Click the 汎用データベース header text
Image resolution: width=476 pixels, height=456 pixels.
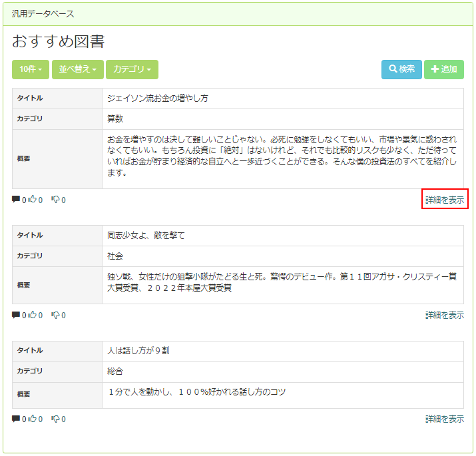43,14
